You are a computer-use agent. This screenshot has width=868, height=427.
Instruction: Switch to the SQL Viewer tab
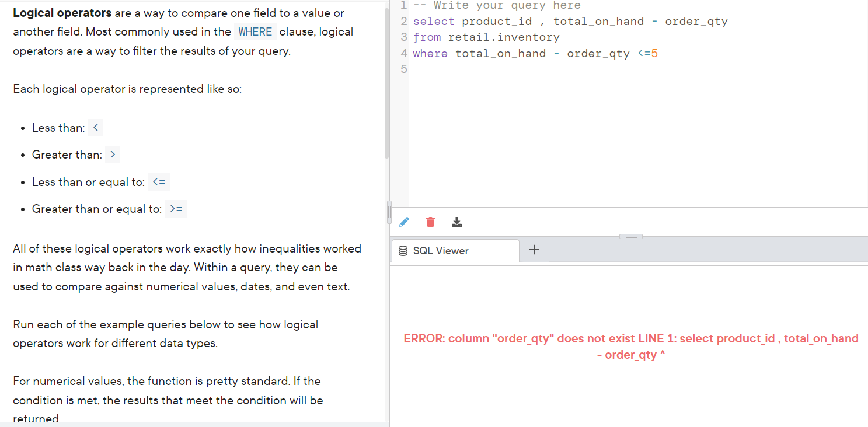455,251
